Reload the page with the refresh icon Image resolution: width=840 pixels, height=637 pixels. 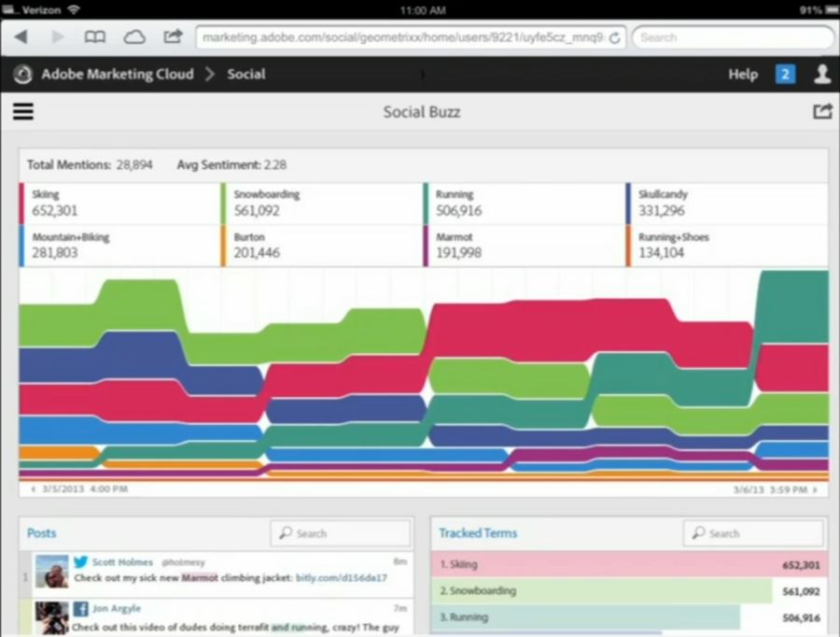(614, 38)
